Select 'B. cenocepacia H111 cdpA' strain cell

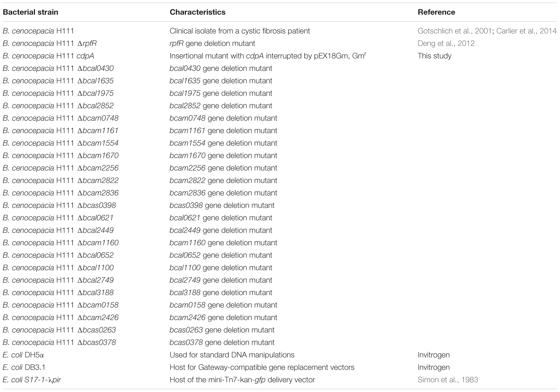(48, 56)
